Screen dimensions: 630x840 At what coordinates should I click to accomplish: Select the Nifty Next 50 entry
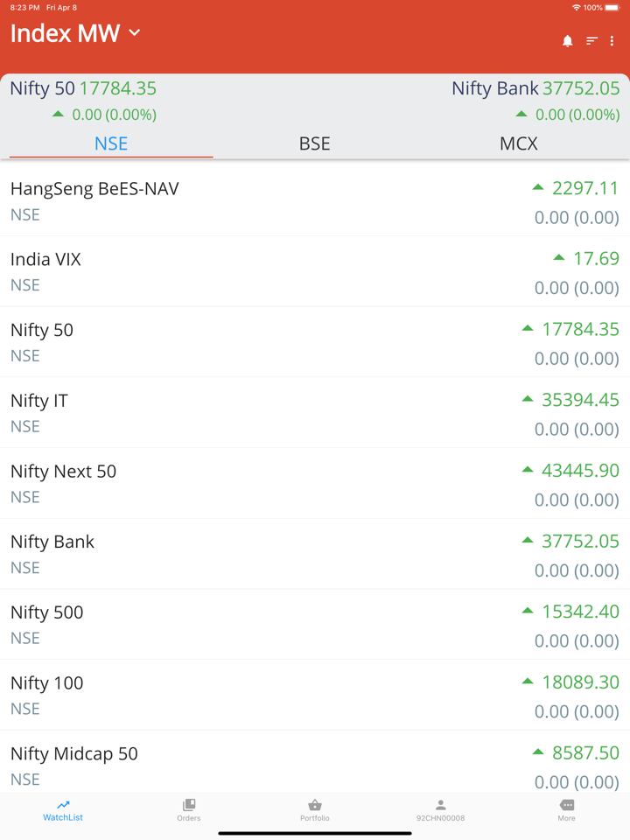click(x=315, y=484)
